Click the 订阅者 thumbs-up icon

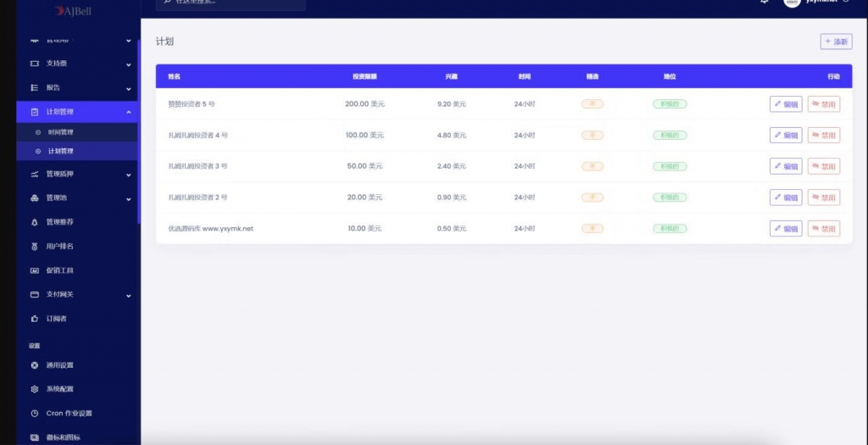pyautogui.click(x=35, y=319)
